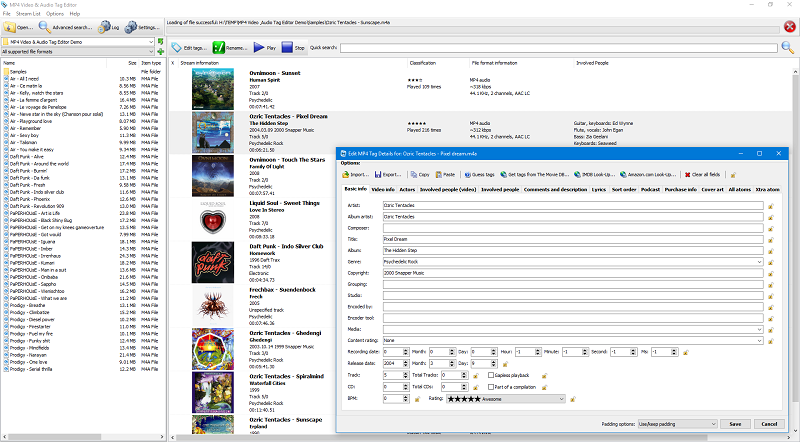Image resolution: width=800 pixels, height=442 pixels.
Task: Stop playback with the blue square
Action: tap(293, 47)
